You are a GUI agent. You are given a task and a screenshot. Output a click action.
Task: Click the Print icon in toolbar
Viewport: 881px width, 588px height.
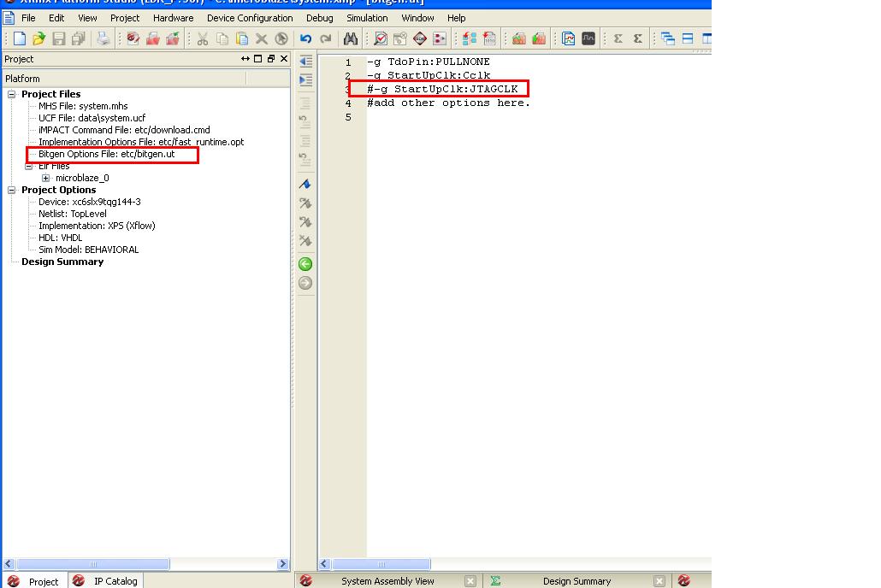click(103, 38)
